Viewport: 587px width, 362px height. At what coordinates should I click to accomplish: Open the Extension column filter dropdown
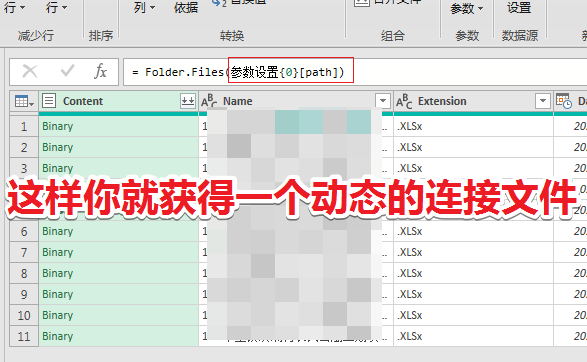pyautogui.click(x=543, y=101)
